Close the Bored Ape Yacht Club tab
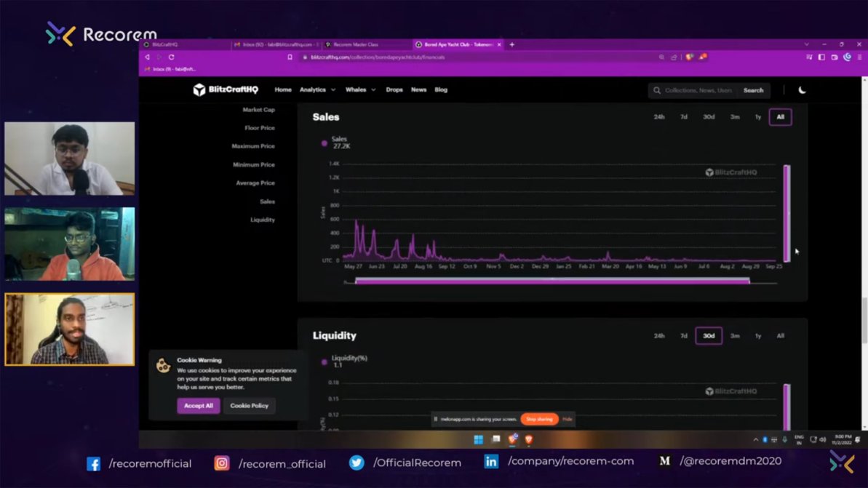868x488 pixels. [x=499, y=44]
